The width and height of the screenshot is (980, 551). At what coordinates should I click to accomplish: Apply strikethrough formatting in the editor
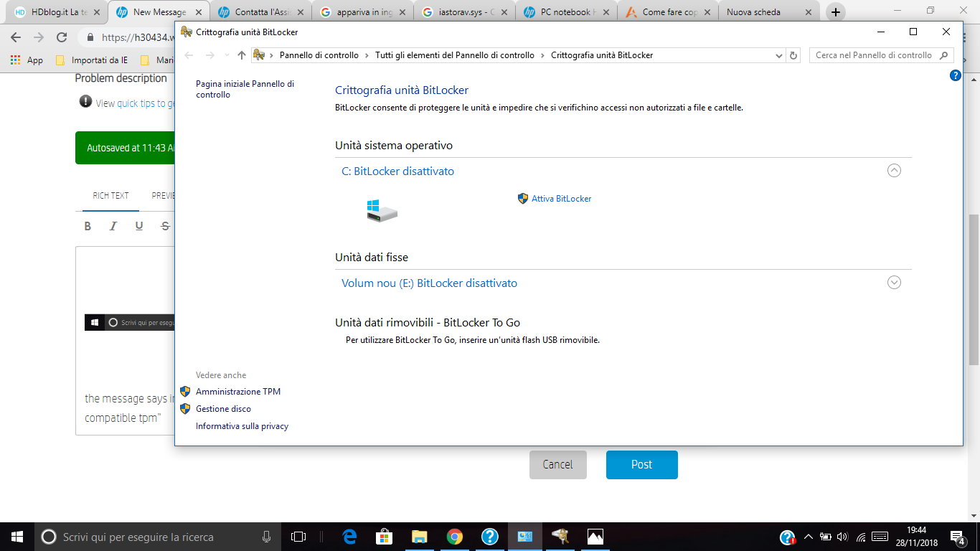click(x=164, y=226)
